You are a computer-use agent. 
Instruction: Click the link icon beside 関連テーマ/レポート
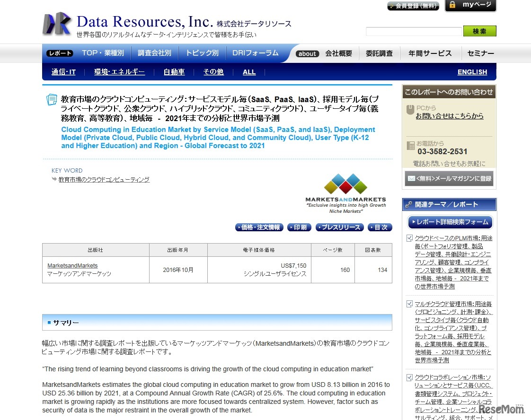409,204
